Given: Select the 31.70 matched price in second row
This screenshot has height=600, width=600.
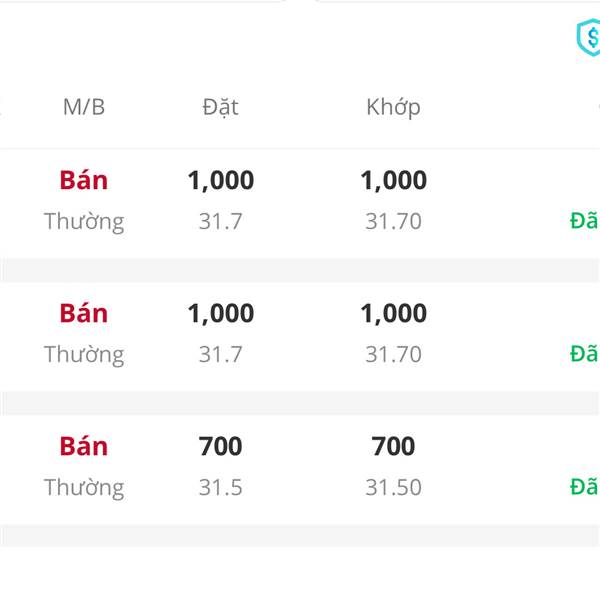Looking at the screenshot, I should [x=393, y=354].
